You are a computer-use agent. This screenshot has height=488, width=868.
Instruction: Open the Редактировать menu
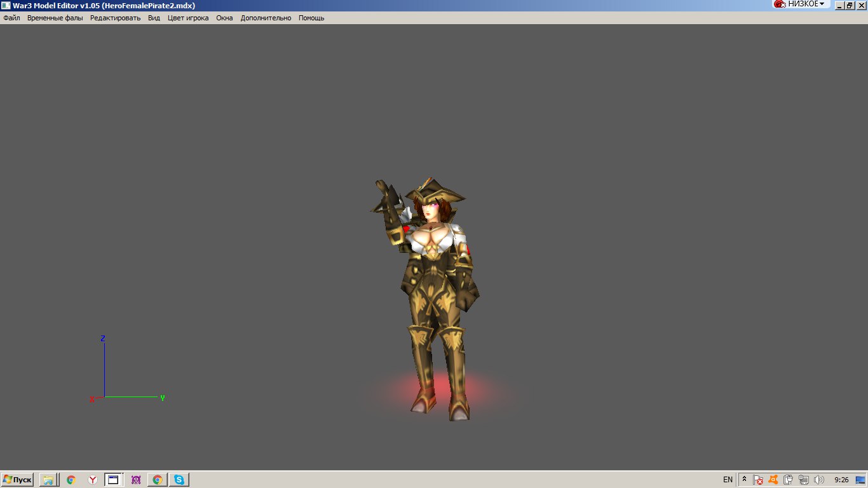[x=115, y=18]
